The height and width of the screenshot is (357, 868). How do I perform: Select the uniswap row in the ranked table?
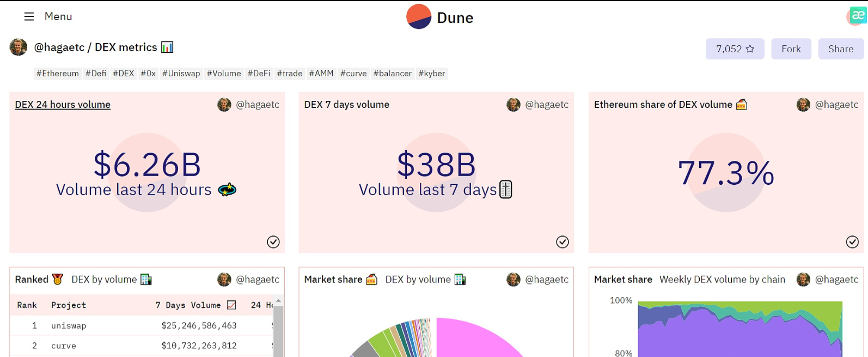tap(69, 326)
